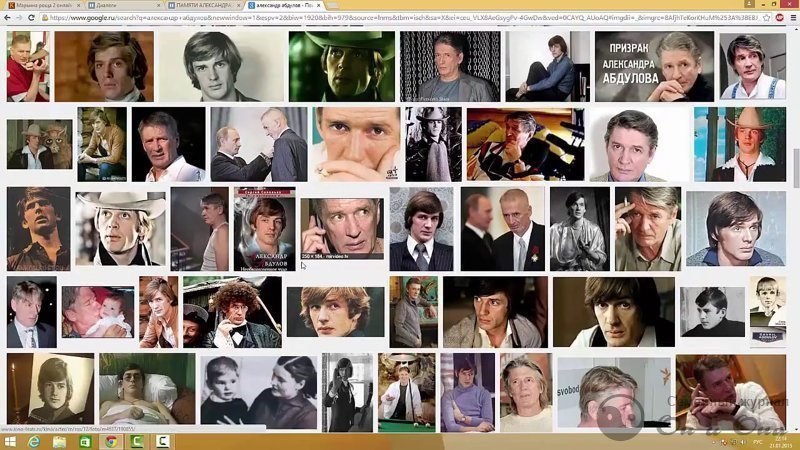Open the man sitting on floor thumbnail

(x=547, y=66)
